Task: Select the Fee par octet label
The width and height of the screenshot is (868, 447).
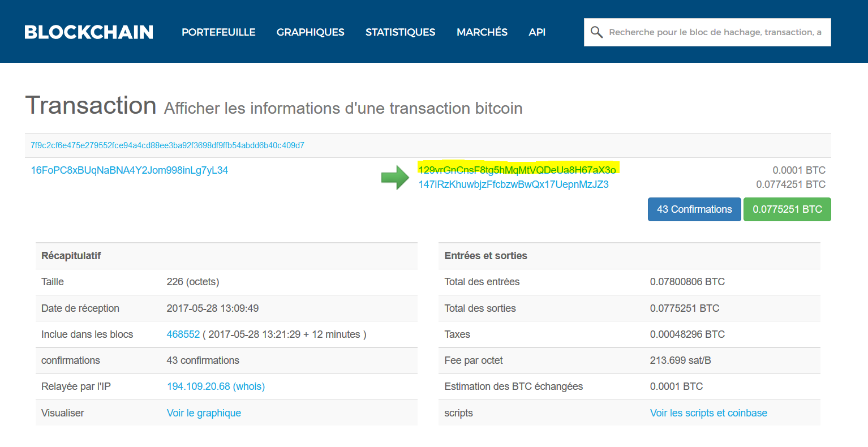Action: pyautogui.click(x=474, y=360)
